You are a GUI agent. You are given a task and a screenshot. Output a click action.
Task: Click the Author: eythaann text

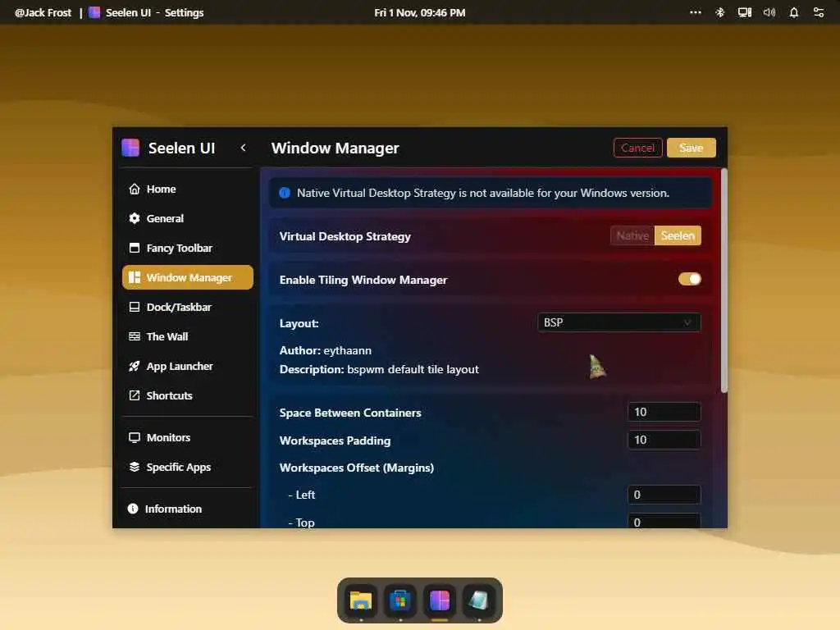(325, 350)
